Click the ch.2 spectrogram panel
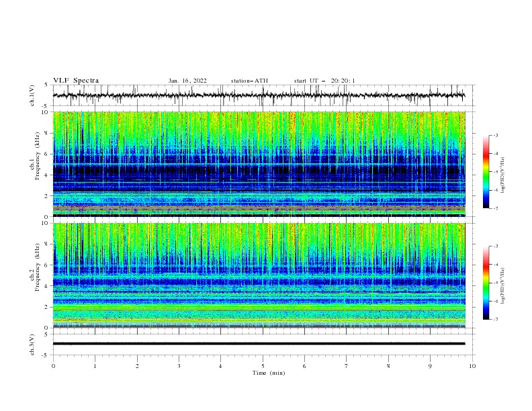The width and height of the screenshot is (532, 411). 259,275
